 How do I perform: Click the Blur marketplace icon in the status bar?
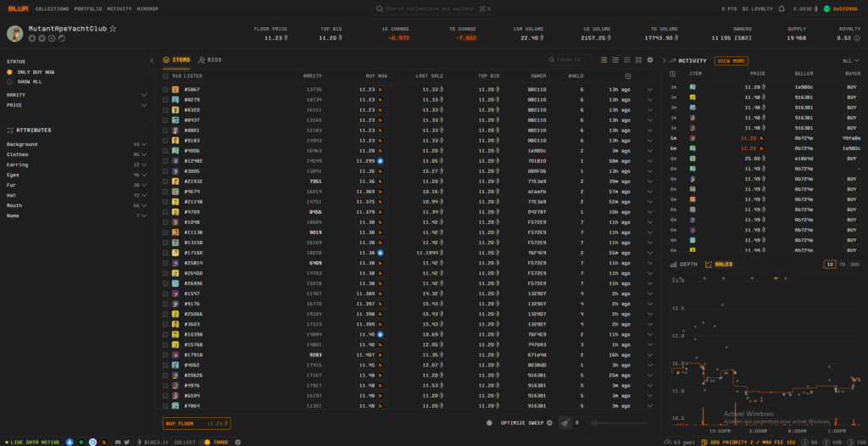tap(104, 442)
